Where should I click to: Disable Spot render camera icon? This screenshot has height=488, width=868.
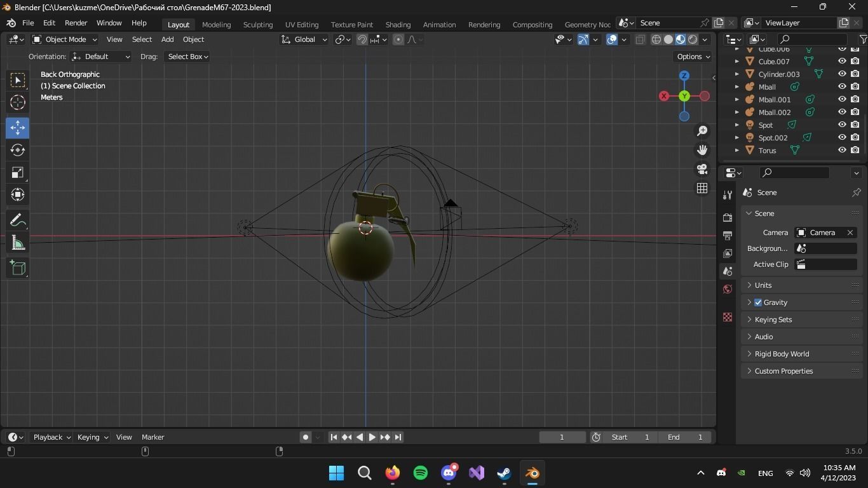[855, 125]
